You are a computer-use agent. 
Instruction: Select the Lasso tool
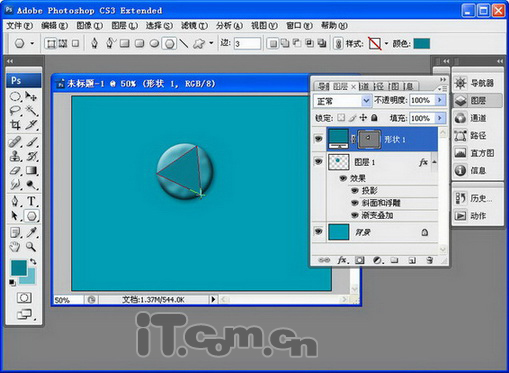pyautogui.click(x=15, y=110)
